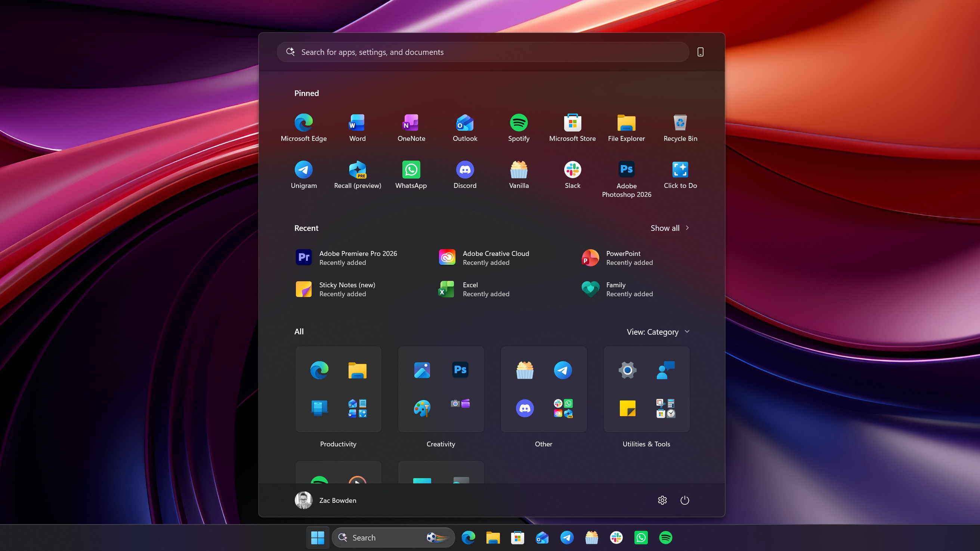
Task: Open Discord in the Pinned grid
Action: [x=465, y=175]
